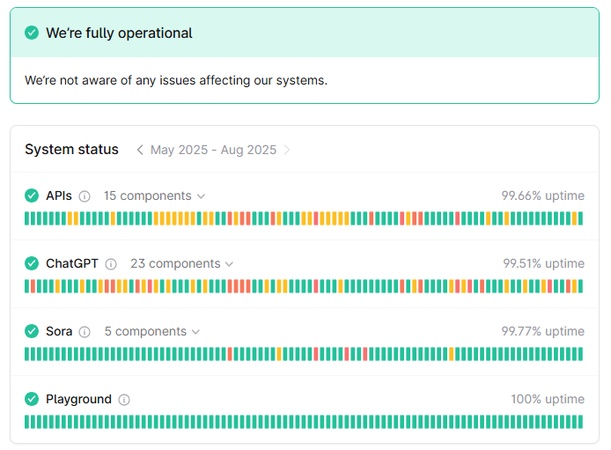Click the last bar in Playground uptime timeline
Image resolution: width=611 pixels, height=450 pixels.
tap(581, 422)
